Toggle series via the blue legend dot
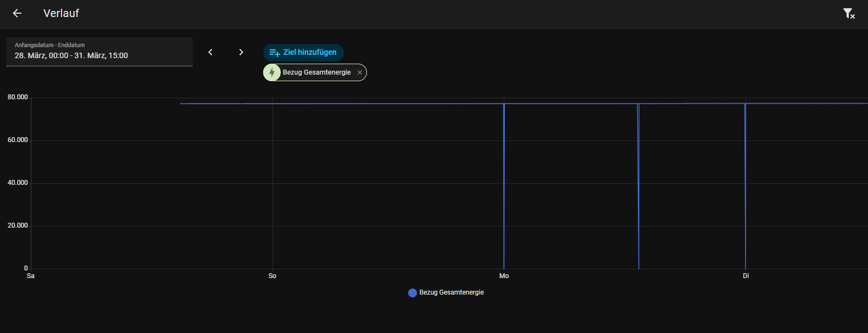The width and height of the screenshot is (868, 333). [413, 293]
